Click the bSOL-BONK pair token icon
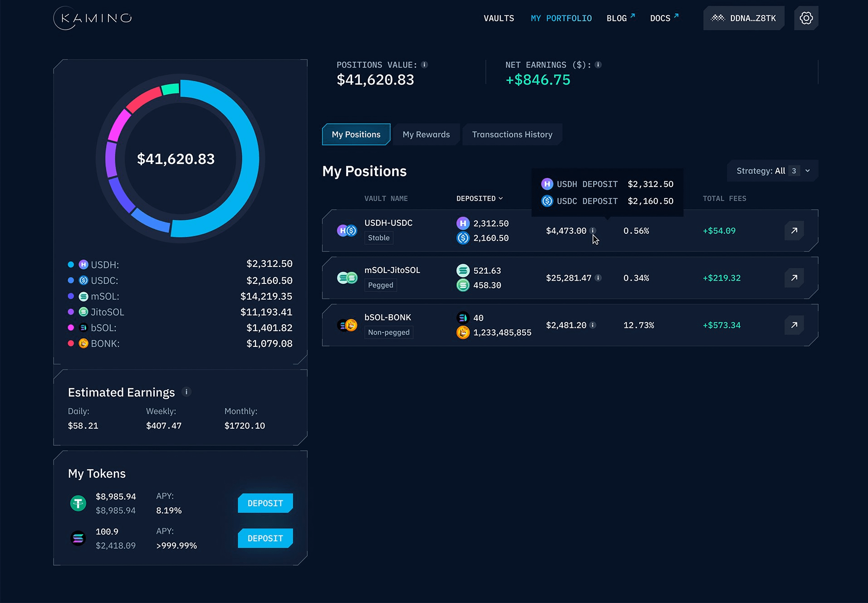The image size is (868, 603). coord(347,325)
